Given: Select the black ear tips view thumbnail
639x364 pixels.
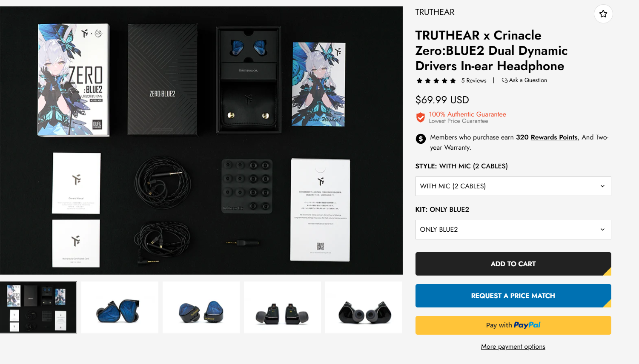Looking at the screenshot, I should (x=364, y=307).
